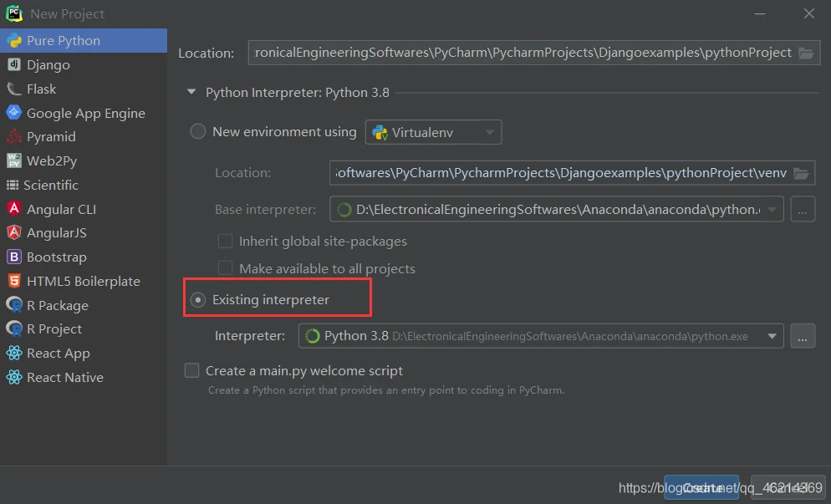The image size is (831, 504).
Task: Click the Bootstrap icon
Action: click(x=14, y=257)
